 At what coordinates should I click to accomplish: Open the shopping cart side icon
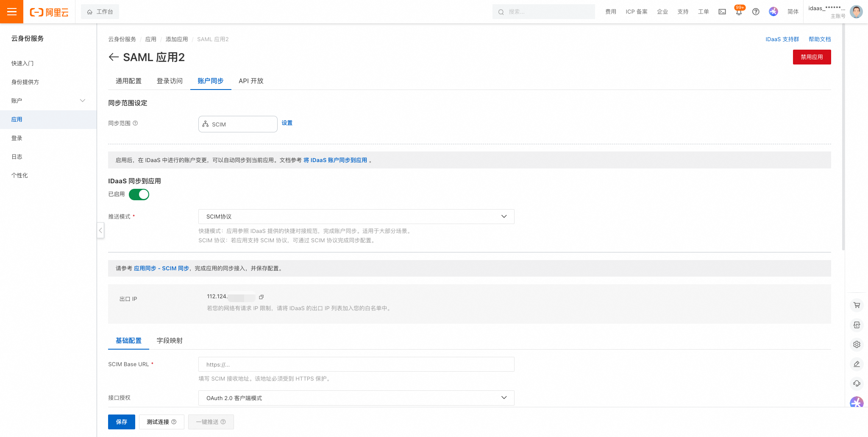[x=857, y=305]
